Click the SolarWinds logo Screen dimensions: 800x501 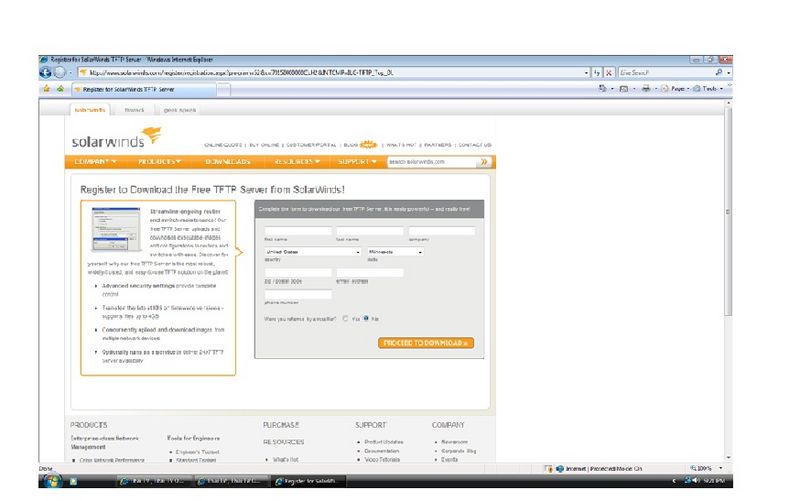[116, 138]
